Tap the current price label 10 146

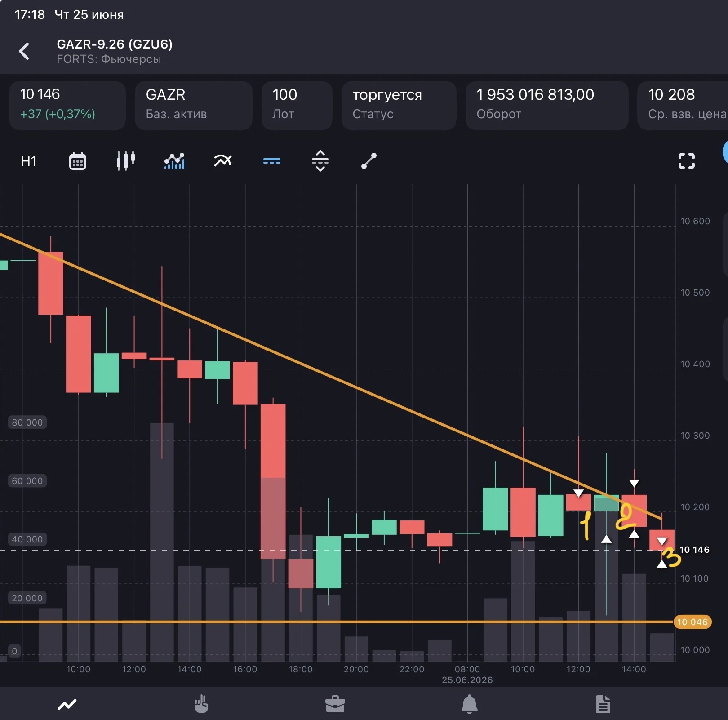pos(694,550)
